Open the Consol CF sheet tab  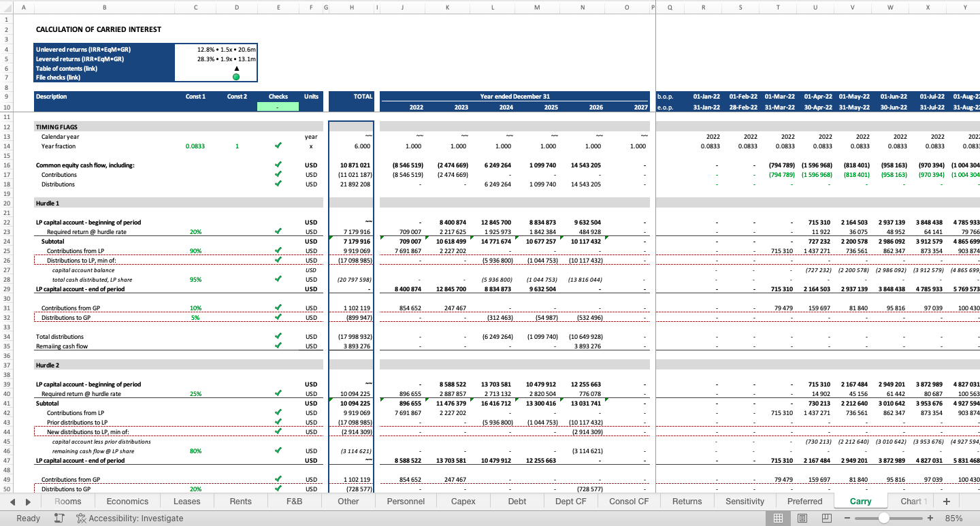pos(629,502)
